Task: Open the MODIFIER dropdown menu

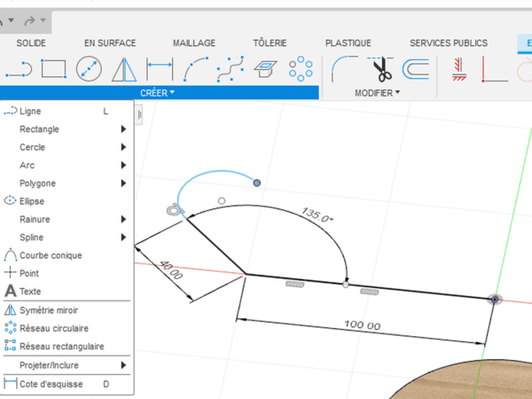Action: pyautogui.click(x=378, y=93)
